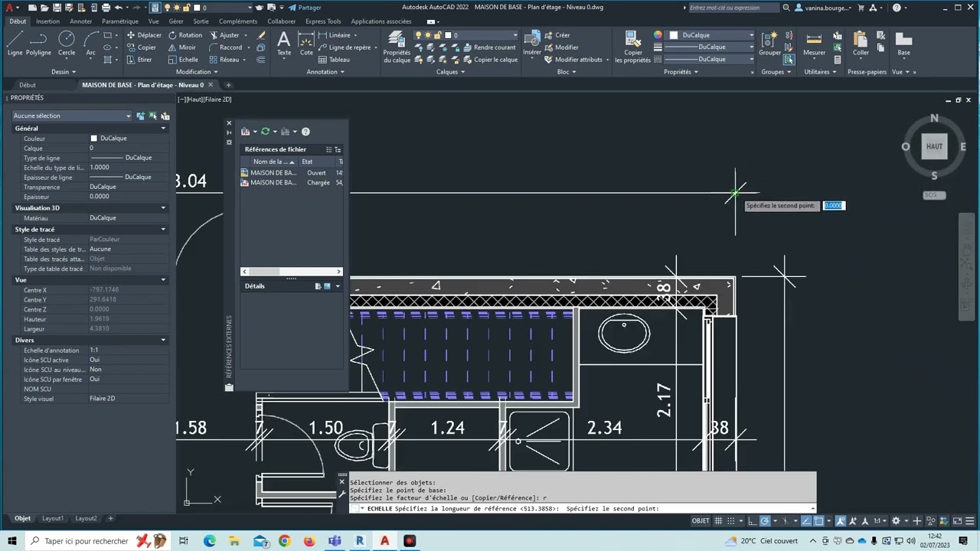
Task: Open the Annoter ribbon tab
Action: (x=80, y=21)
